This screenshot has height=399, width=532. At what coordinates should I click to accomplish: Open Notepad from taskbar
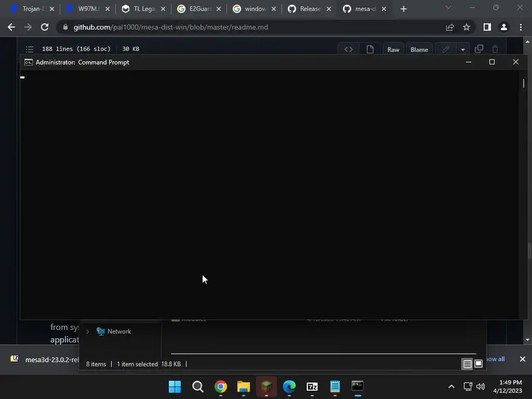click(335, 387)
